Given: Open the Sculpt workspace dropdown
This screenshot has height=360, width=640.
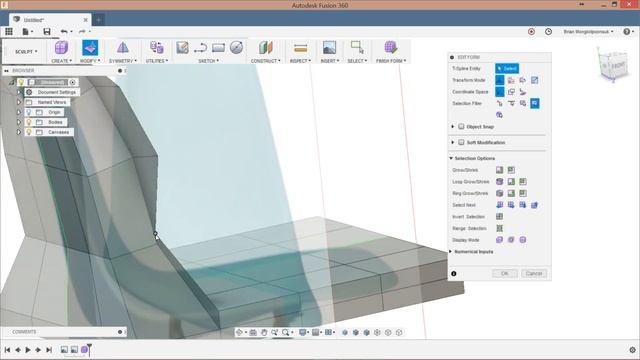Looking at the screenshot, I should click(x=26, y=51).
